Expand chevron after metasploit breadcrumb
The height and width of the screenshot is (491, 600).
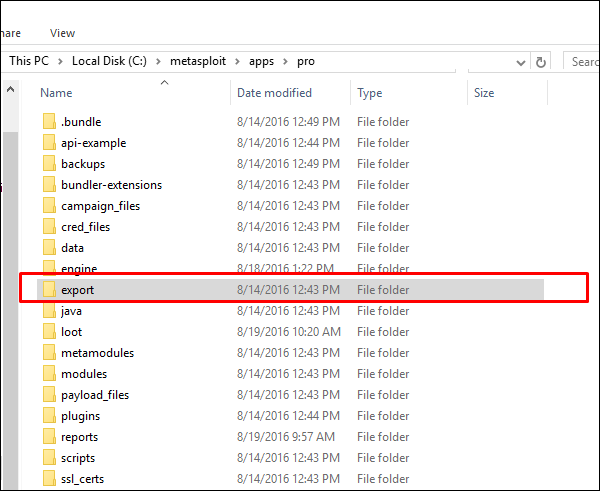237,61
